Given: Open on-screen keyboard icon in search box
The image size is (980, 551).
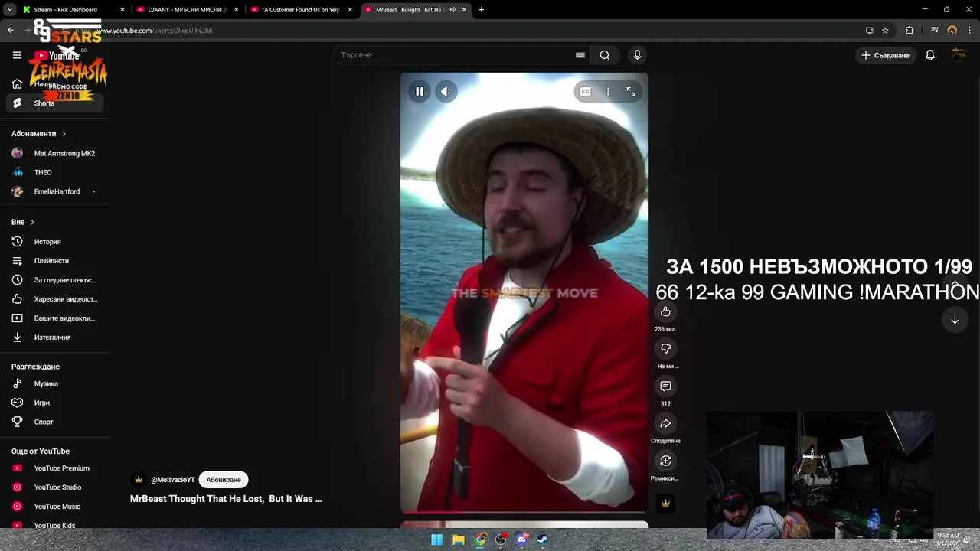Looking at the screenshot, I should (580, 55).
